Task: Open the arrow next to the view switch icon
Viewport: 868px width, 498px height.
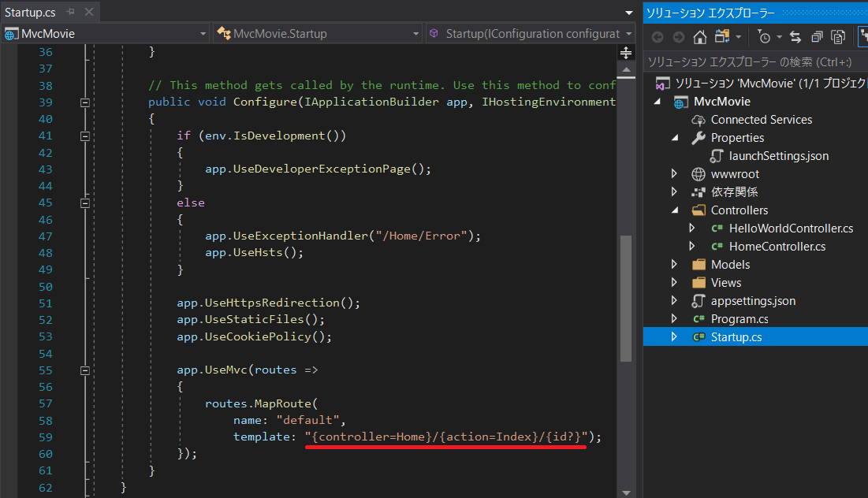Action: point(739,37)
